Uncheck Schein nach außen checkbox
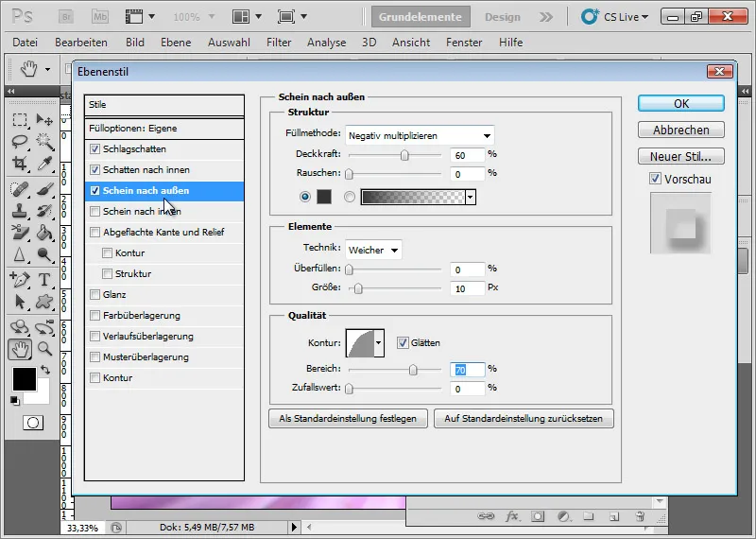The width and height of the screenshot is (756, 539). coord(95,191)
